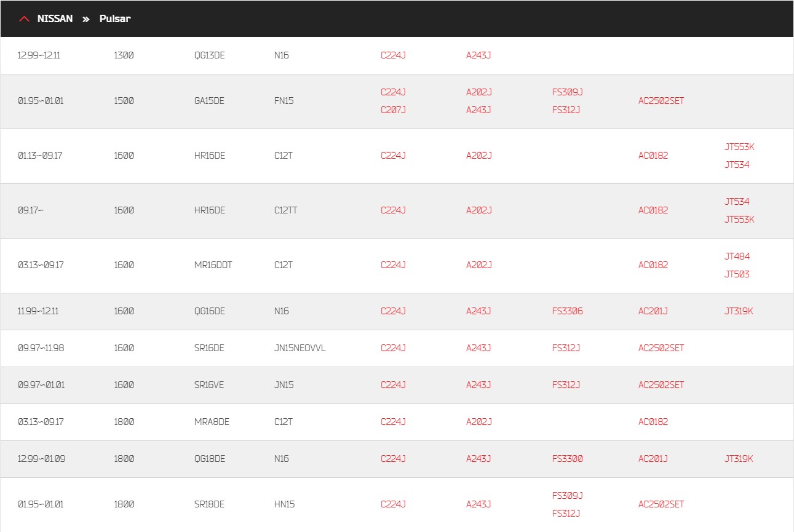Open part C224J in the SR18DE row
794x532 pixels.
pos(393,504)
